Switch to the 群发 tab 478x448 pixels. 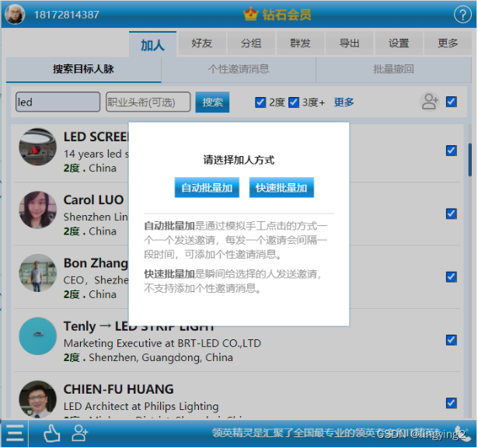coord(300,43)
